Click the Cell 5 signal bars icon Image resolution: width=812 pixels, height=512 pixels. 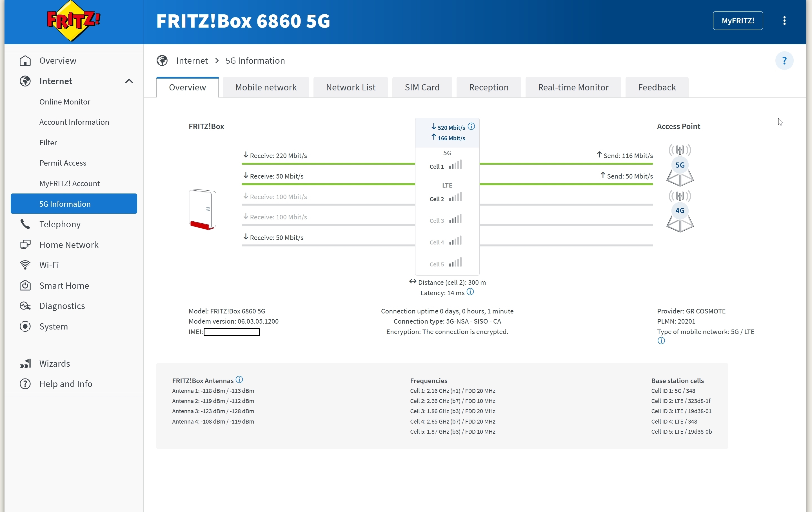coord(455,262)
